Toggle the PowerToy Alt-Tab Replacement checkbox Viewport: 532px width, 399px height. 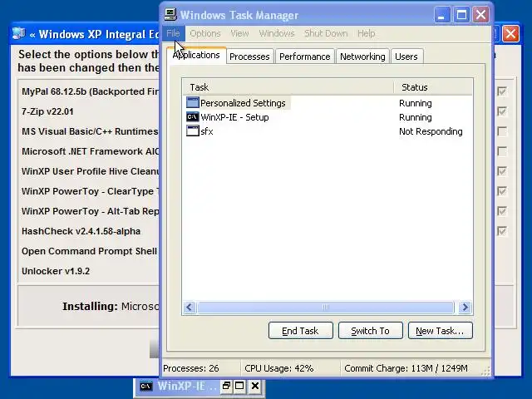[x=502, y=211]
